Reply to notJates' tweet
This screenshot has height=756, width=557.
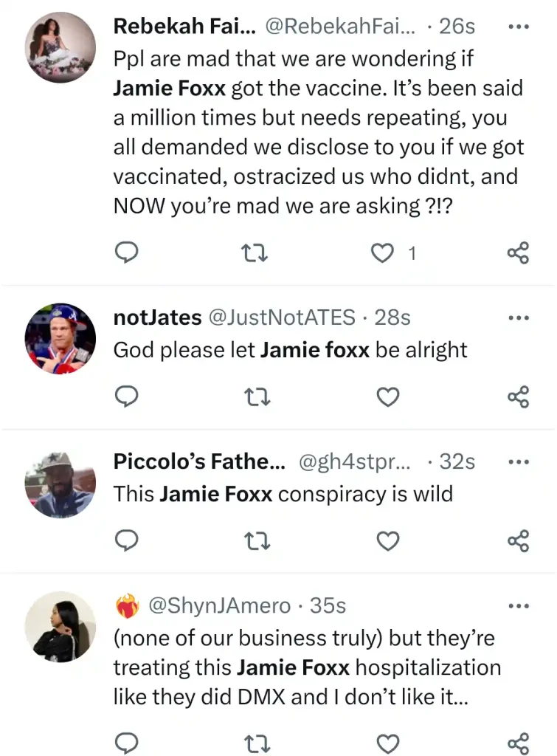point(126,396)
